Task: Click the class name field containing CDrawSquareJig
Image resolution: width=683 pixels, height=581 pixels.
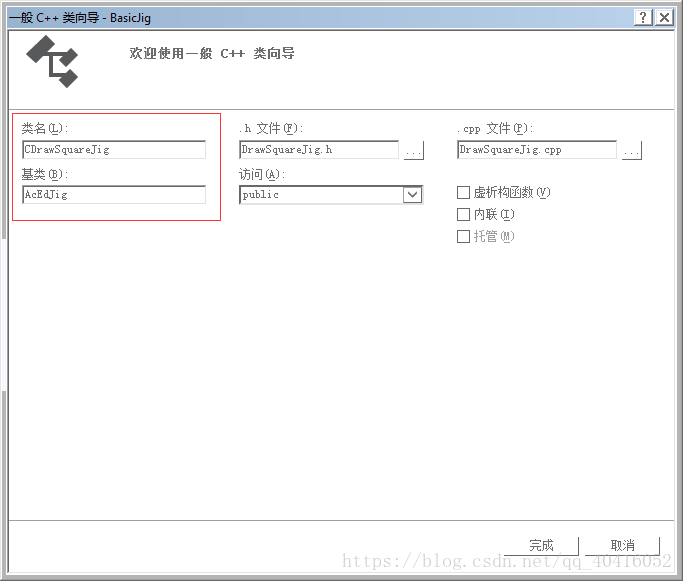Action: click(114, 149)
